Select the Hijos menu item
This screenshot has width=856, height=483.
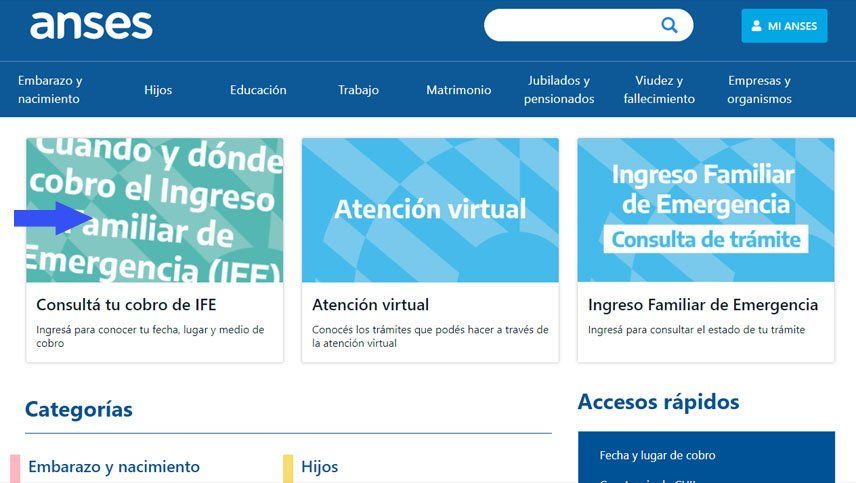pos(158,90)
